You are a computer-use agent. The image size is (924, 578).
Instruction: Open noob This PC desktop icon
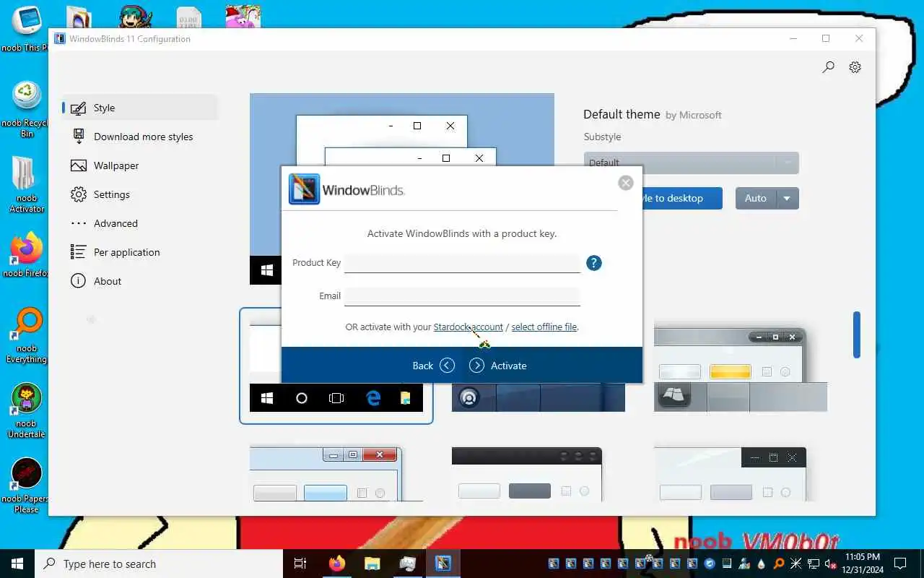[25, 30]
